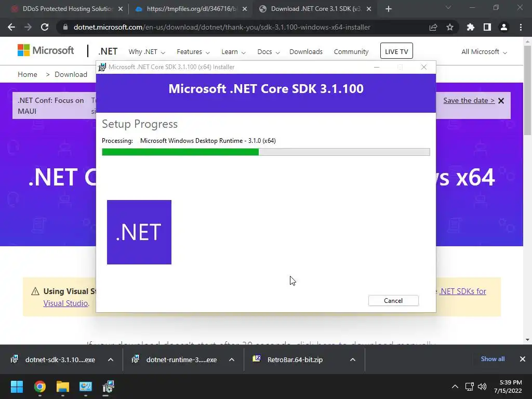This screenshot has height=399, width=532.
Task: Close the tmpfiles.org tab
Action: [x=245, y=9]
